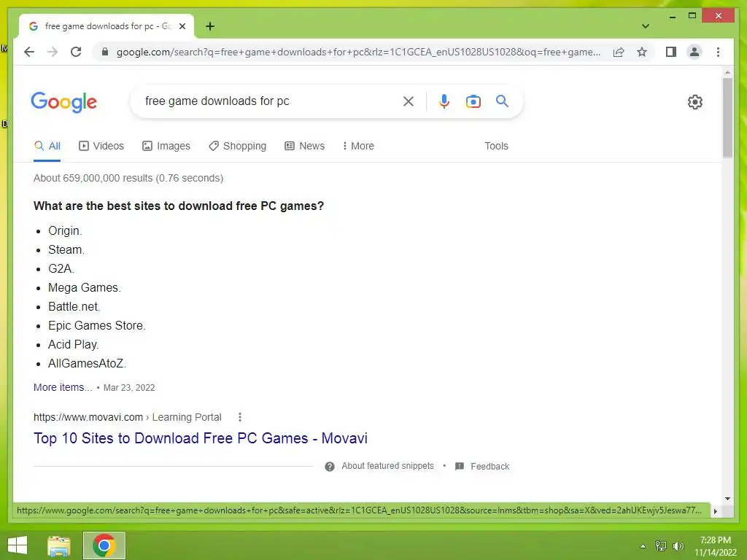The image size is (747, 560).
Task: Click the 'Steam.' list item
Action: click(x=66, y=250)
